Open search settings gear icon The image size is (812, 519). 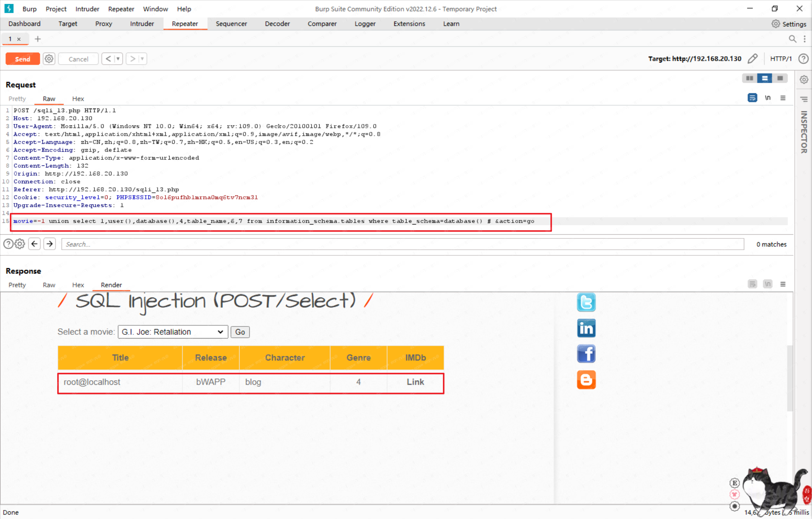point(20,244)
